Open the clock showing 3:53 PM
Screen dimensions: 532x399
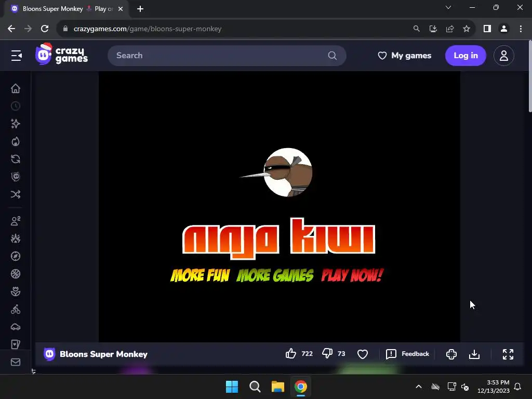tap(494, 387)
